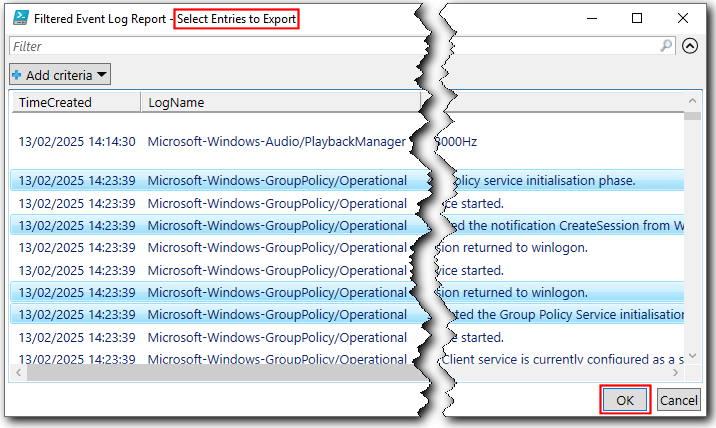Click the vertical scrollbar up arrow
The height and width of the screenshot is (428, 716).
point(692,102)
